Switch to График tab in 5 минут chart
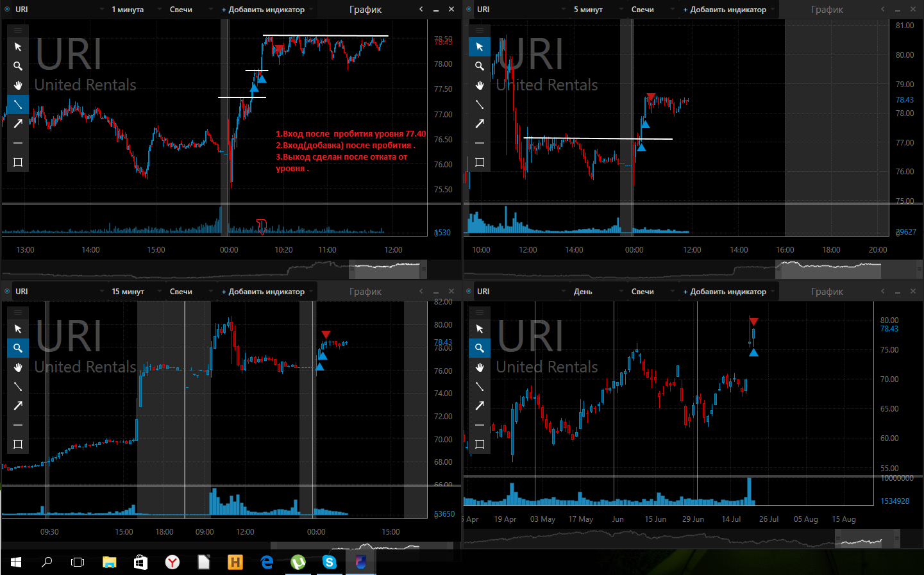The width and height of the screenshot is (924, 575). [827, 10]
